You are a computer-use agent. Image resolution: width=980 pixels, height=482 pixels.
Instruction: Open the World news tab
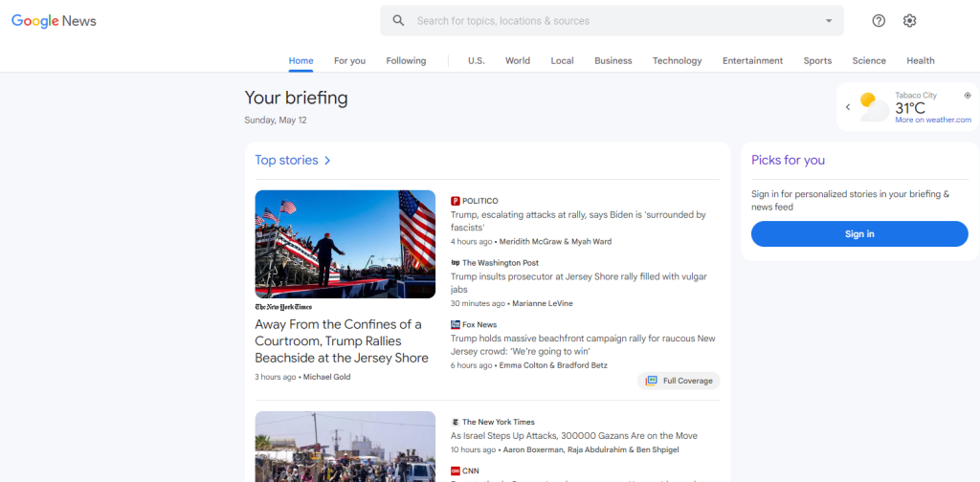518,60
